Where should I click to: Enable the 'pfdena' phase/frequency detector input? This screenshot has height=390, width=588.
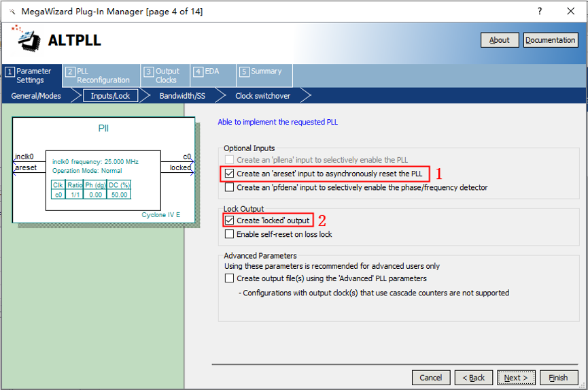229,187
